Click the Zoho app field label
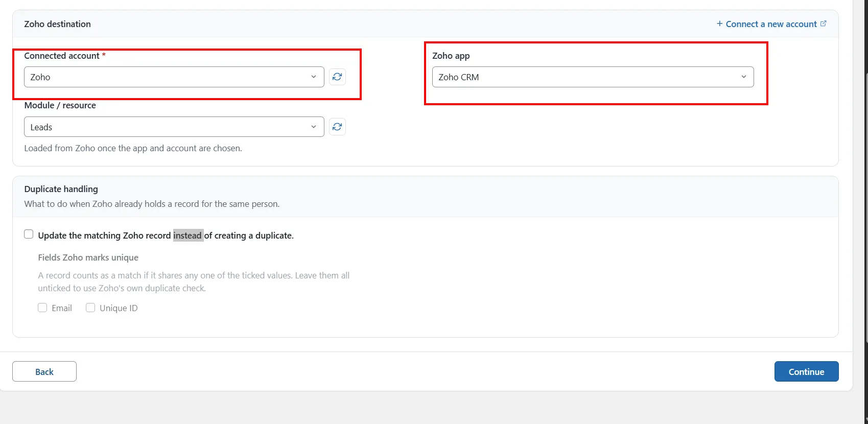Viewport: 868px width, 424px height. [x=451, y=56]
